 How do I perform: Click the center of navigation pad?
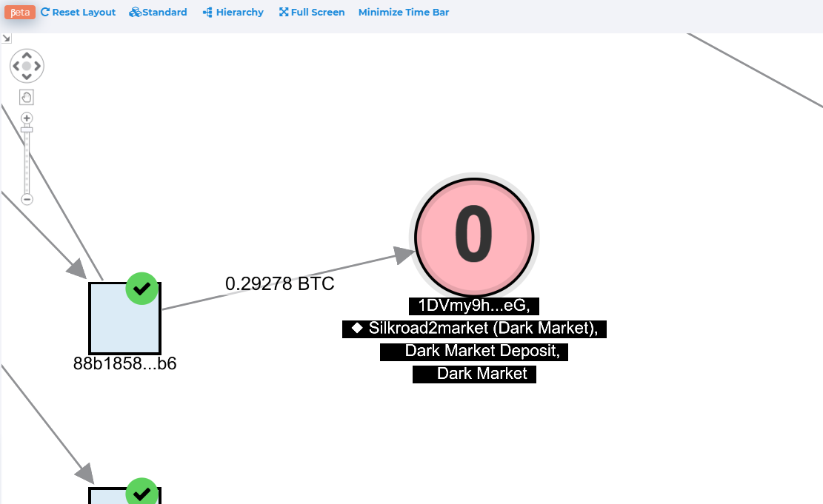[x=27, y=66]
